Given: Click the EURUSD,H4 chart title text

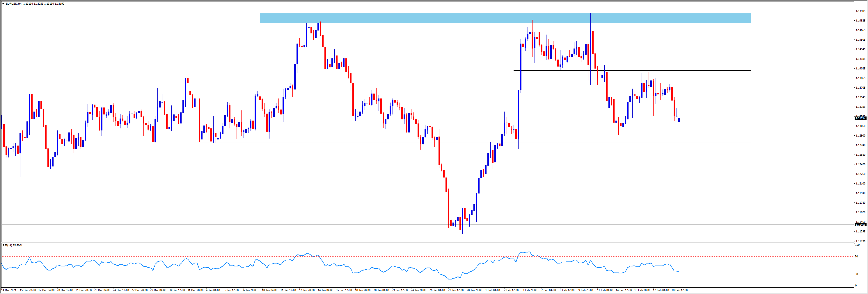Looking at the screenshot, I should coord(14,4).
